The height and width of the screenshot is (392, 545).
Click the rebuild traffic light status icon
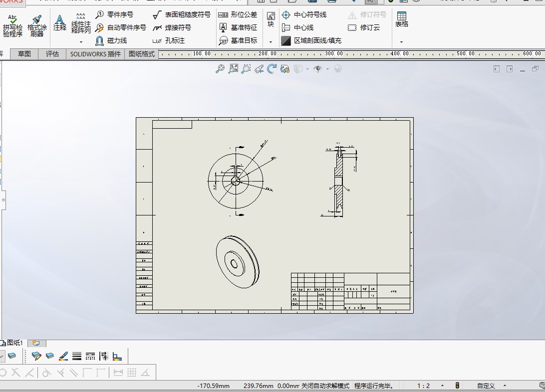pyautogui.click(x=457, y=386)
